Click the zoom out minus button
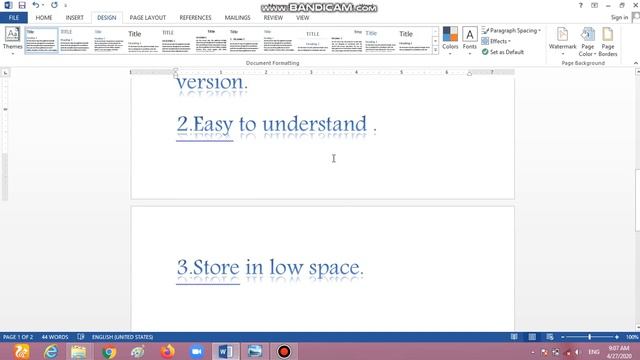The image size is (640, 360). coord(563,337)
